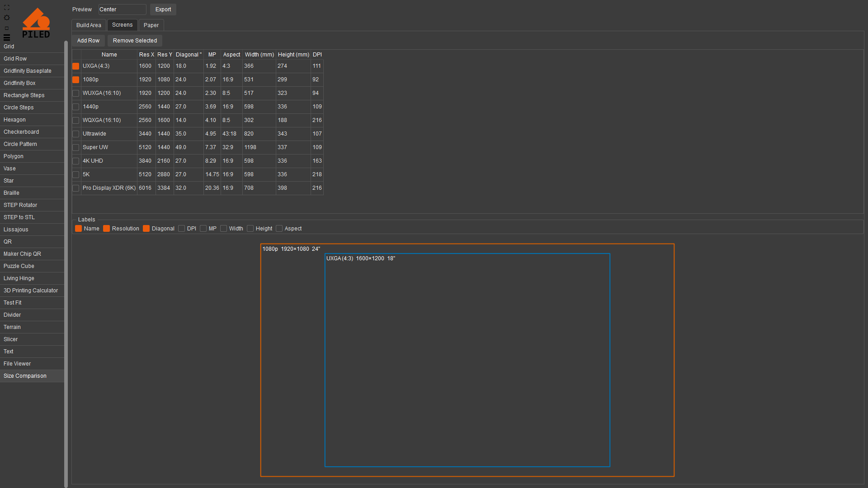Open the hamburger menu icon

tap(7, 38)
